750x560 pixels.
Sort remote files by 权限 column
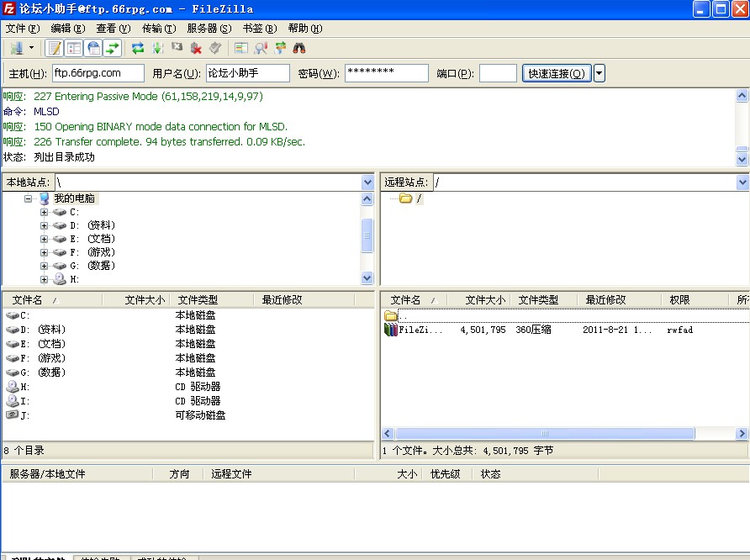[696, 300]
